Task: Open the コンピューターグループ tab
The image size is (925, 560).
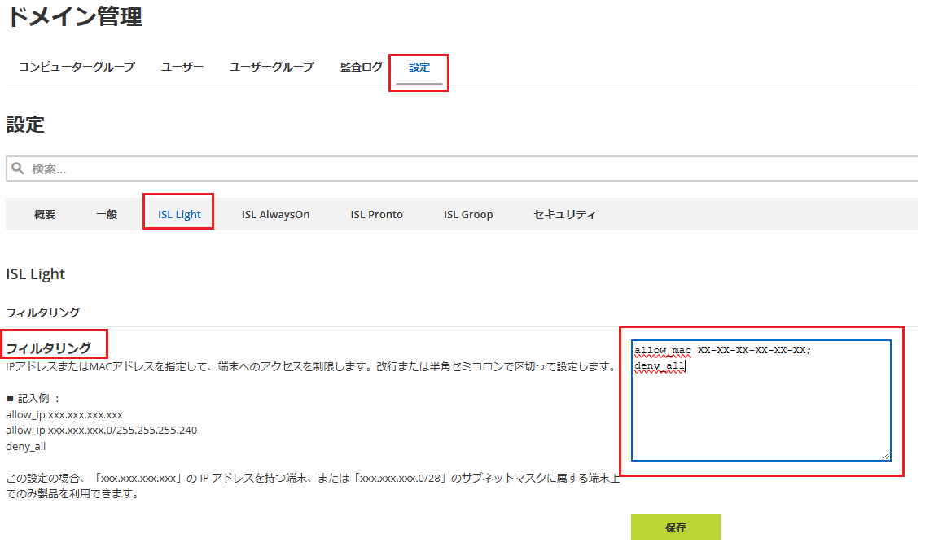Action: point(76,68)
